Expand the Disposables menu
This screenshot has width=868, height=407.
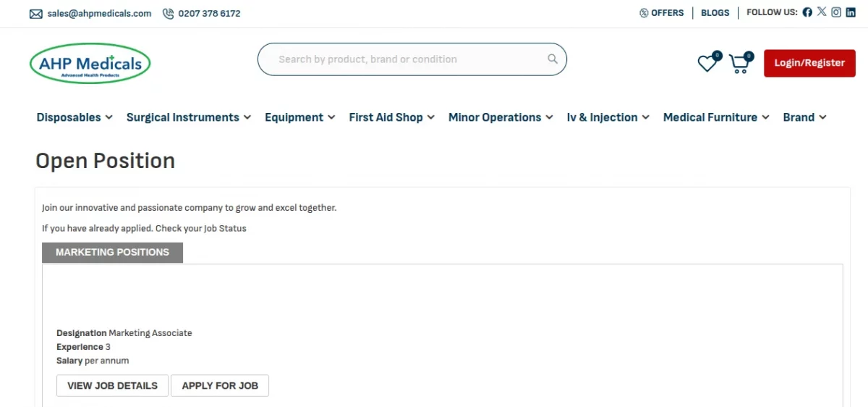75,117
